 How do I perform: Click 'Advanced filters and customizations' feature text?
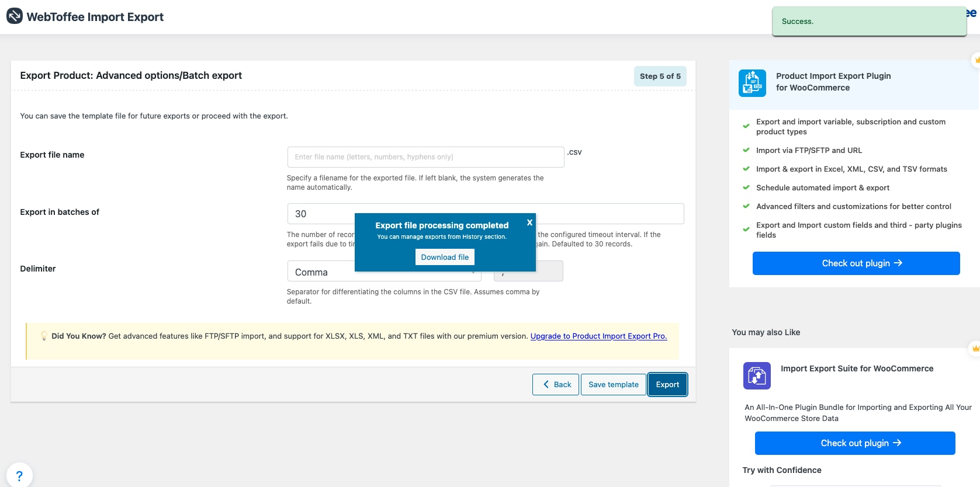[854, 206]
